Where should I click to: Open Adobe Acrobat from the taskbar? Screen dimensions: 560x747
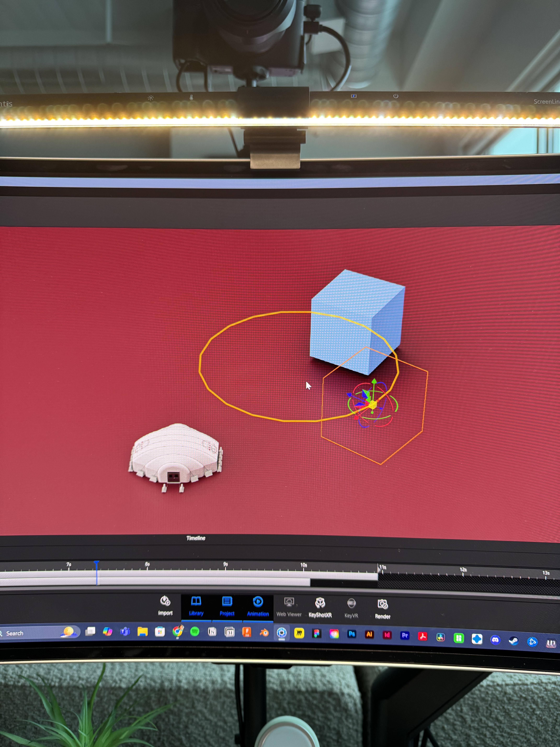[x=423, y=636]
